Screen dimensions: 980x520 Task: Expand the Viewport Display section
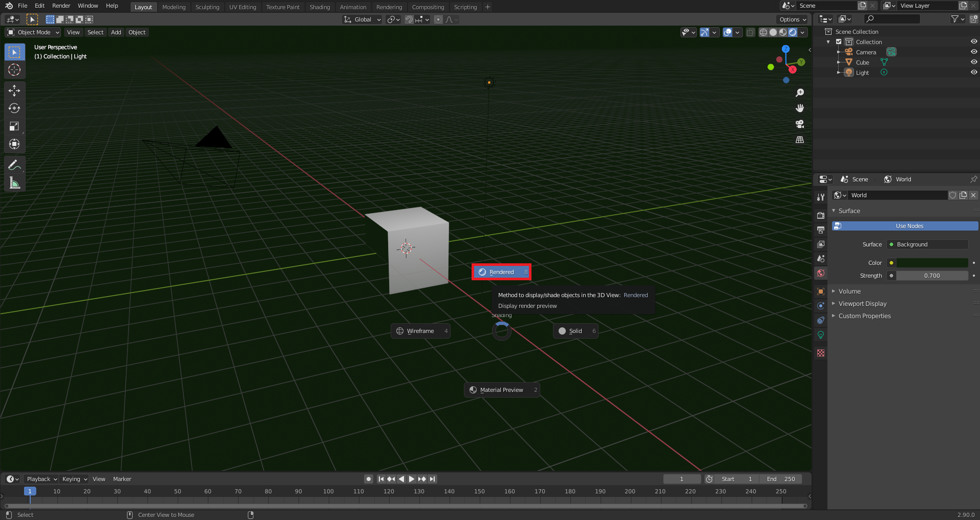click(x=862, y=303)
